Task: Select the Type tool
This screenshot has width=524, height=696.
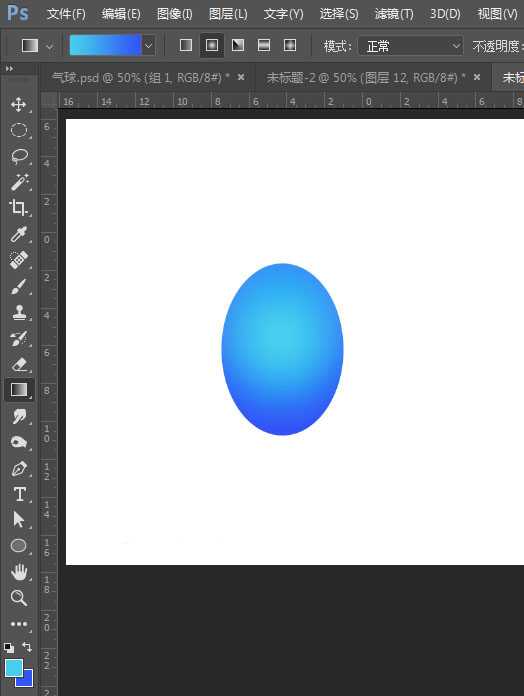Action: 19,494
